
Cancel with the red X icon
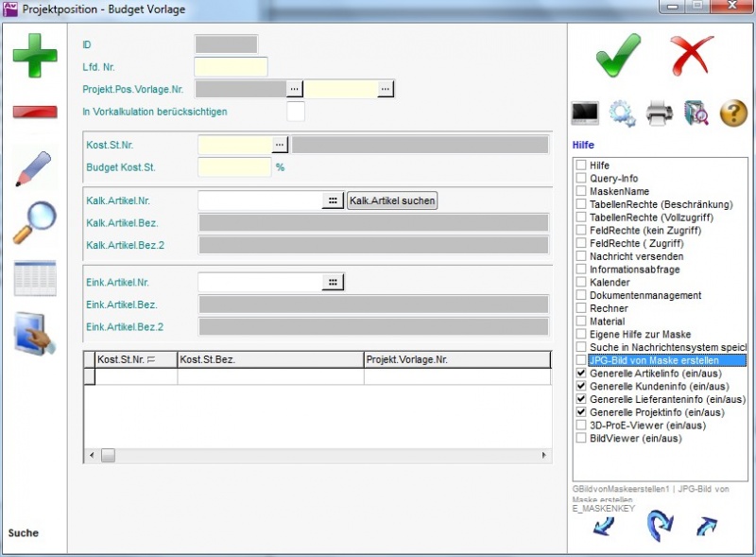tap(692, 55)
